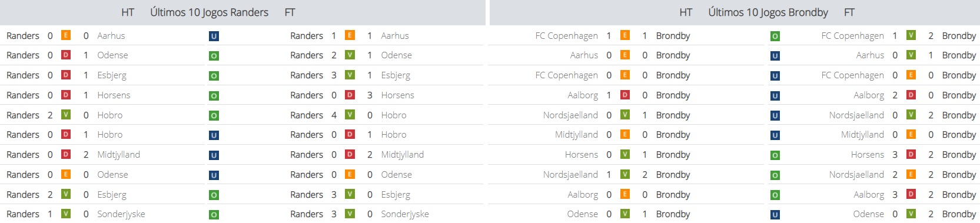Screen dimensions: 980x223
Task: Click the green V badge in Randers 4-0 Hobro fulltime row
Action: pyautogui.click(x=350, y=115)
